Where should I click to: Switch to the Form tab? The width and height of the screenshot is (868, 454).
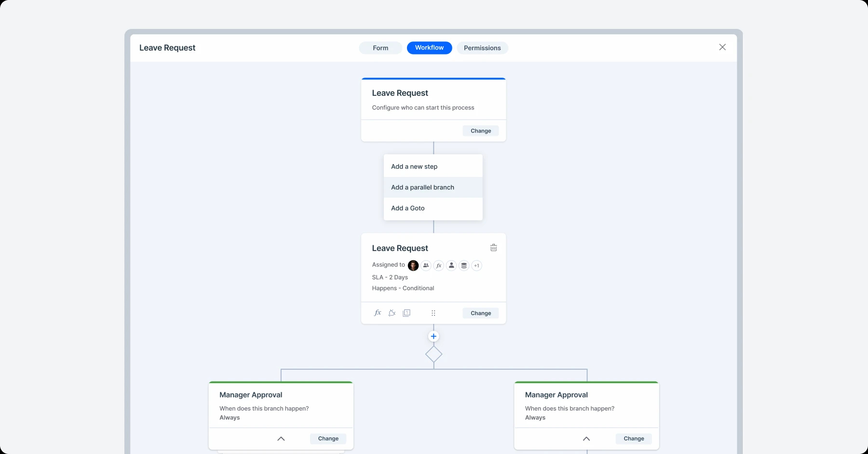coord(380,48)
